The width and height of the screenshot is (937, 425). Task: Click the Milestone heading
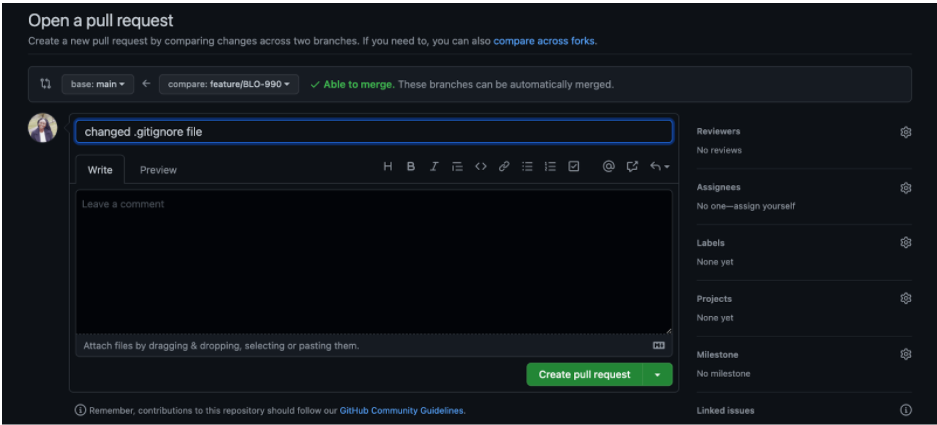pos(717,354)
